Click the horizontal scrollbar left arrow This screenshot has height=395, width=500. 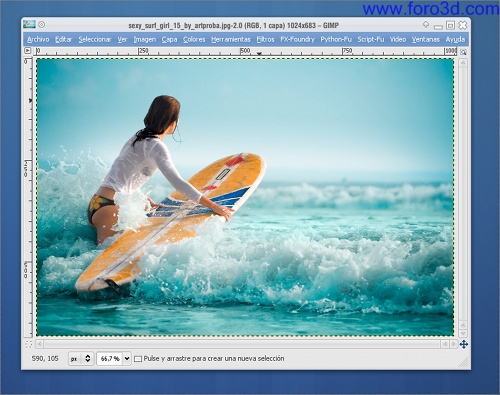pos(40,344)
